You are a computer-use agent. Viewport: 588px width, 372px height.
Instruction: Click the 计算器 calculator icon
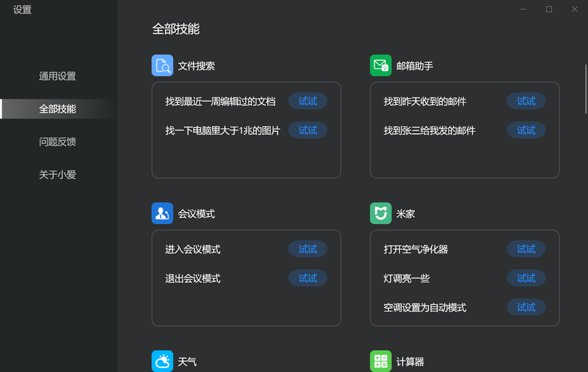pos(380,361)
